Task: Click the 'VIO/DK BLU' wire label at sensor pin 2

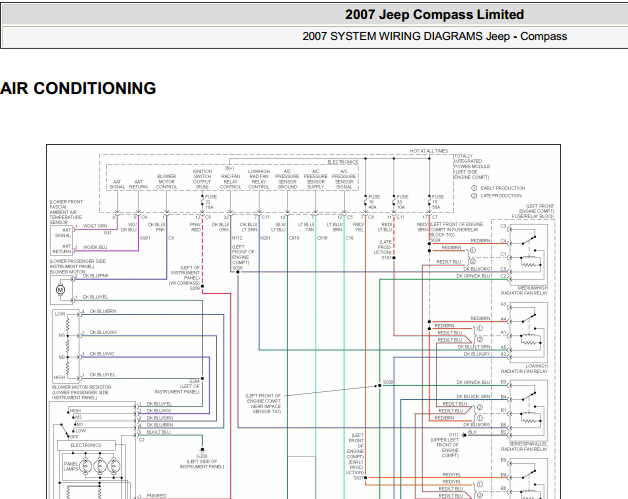Action: pos(95,247)
